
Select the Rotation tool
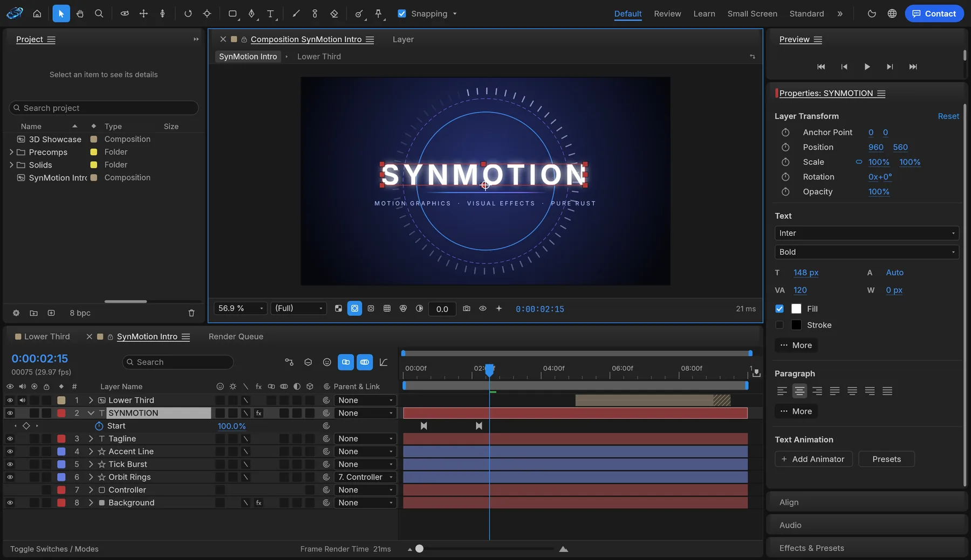click(188, 13)
